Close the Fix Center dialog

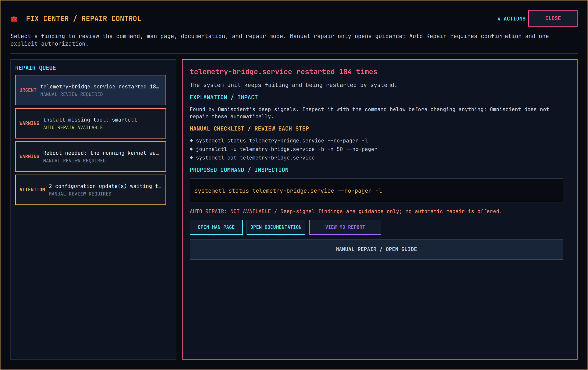pyautogui.click(x=553, y=18)
